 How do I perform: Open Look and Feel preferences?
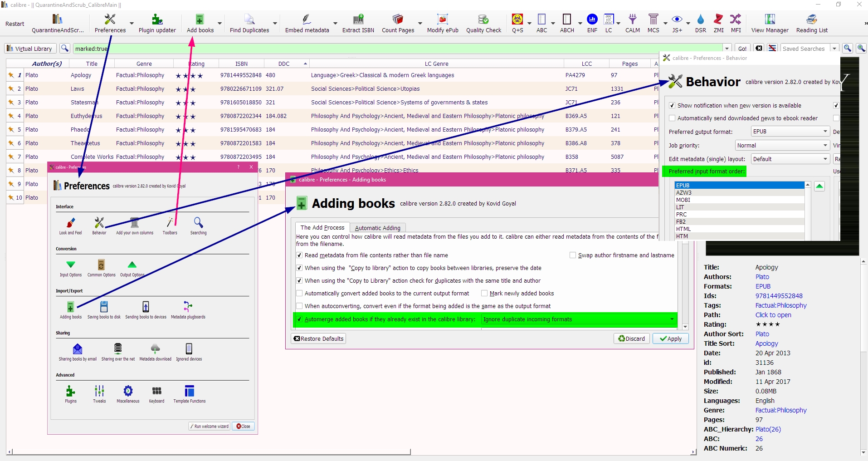[71, 226]
